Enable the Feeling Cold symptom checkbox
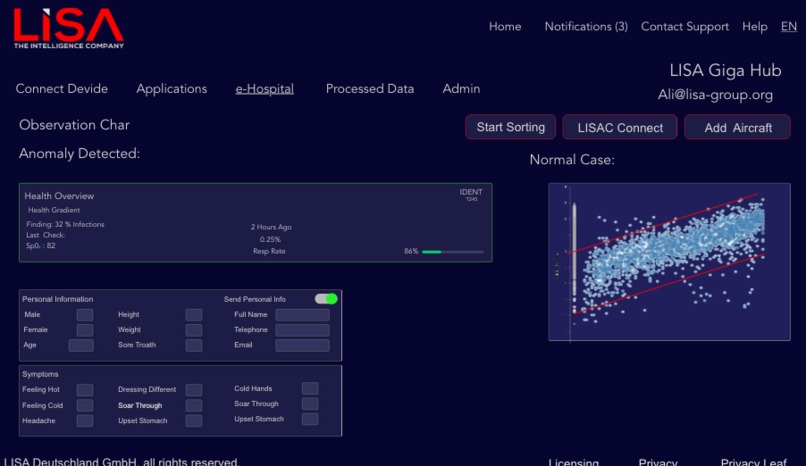The image size is (806, 466). coord(85,405)
